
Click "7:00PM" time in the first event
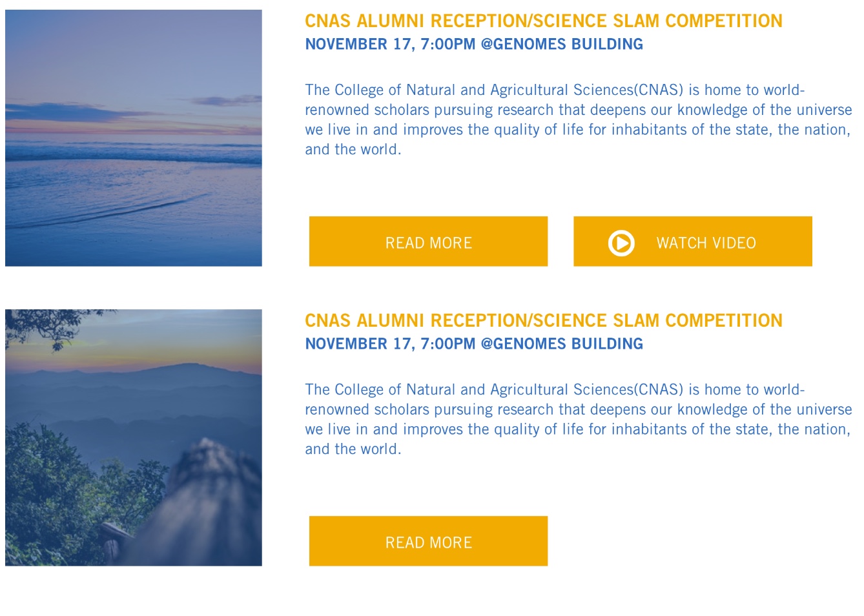pos(447,44)
